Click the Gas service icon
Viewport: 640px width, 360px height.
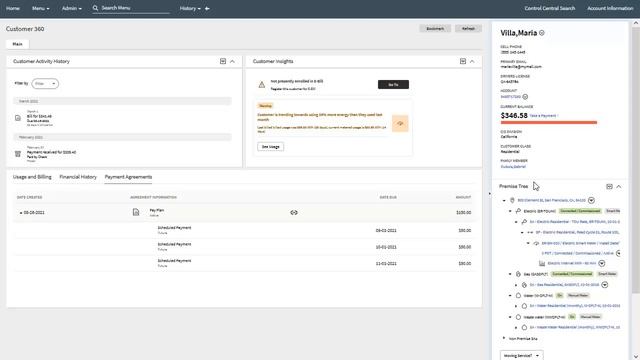tap(518, 274)
